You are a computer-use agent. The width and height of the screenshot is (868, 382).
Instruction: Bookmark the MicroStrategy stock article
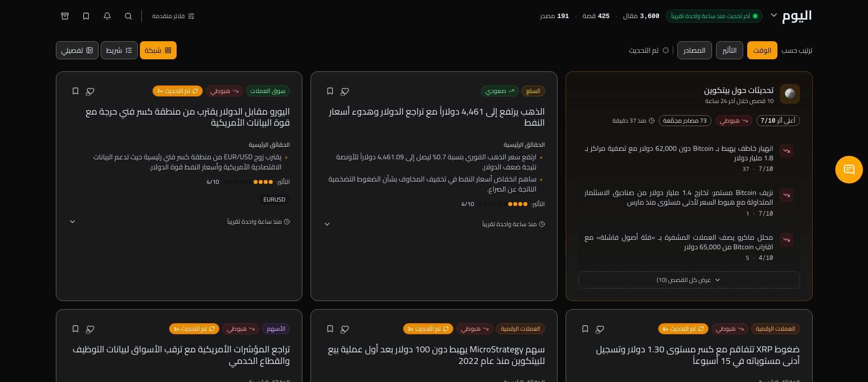tap(330, 329)
